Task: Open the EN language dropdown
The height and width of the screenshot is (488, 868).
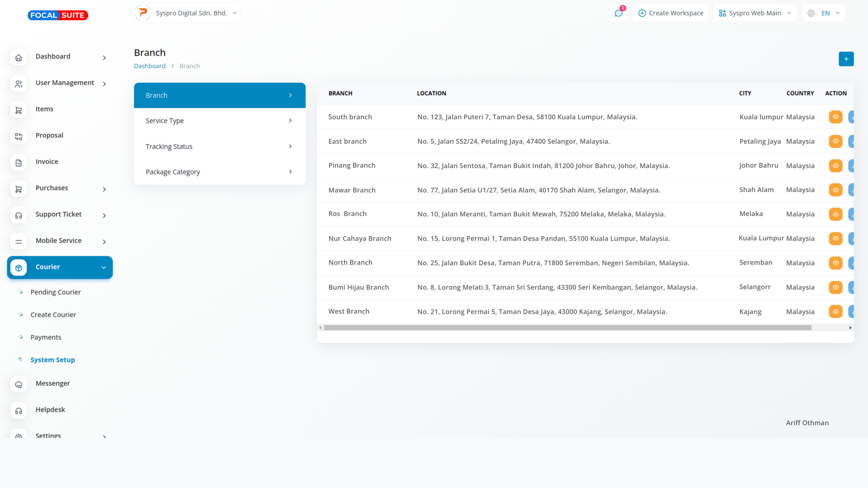Action: 824,13
